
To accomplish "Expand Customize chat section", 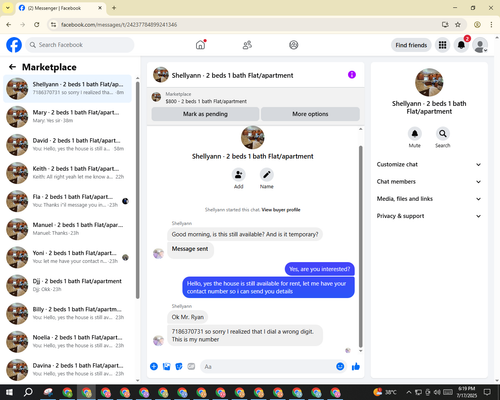I will pyautogui.click(x=429, y=164).
